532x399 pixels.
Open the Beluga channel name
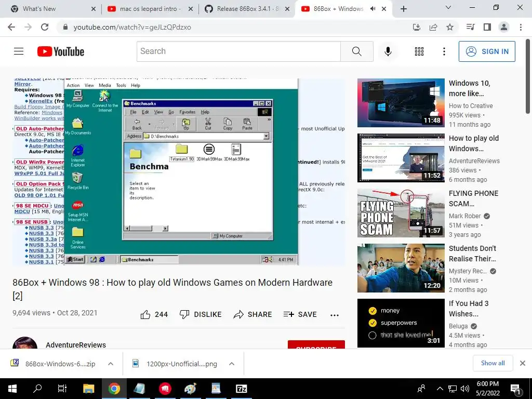click(458, 326)
